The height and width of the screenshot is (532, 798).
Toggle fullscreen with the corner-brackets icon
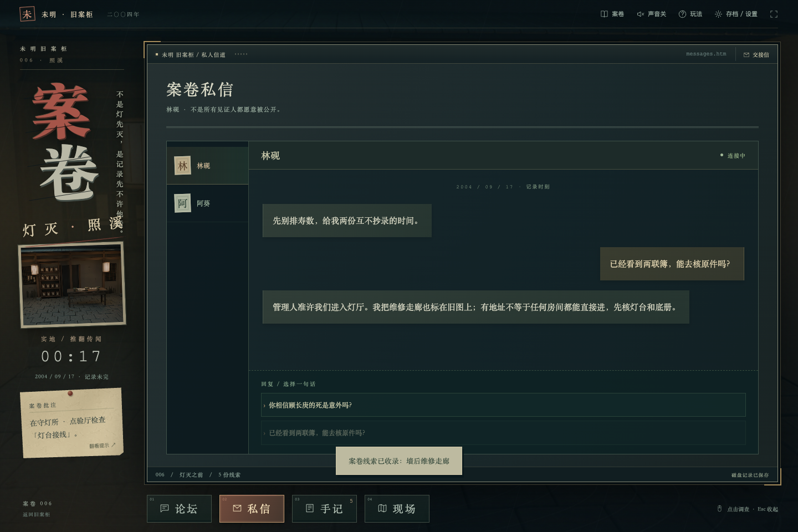pyautogui.click(x=774, y=14)
